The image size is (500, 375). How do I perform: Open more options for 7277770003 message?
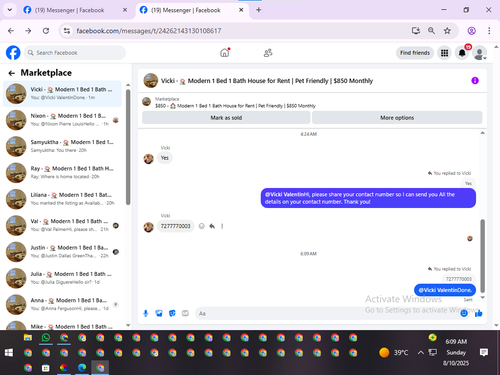[x=222, y=226]
